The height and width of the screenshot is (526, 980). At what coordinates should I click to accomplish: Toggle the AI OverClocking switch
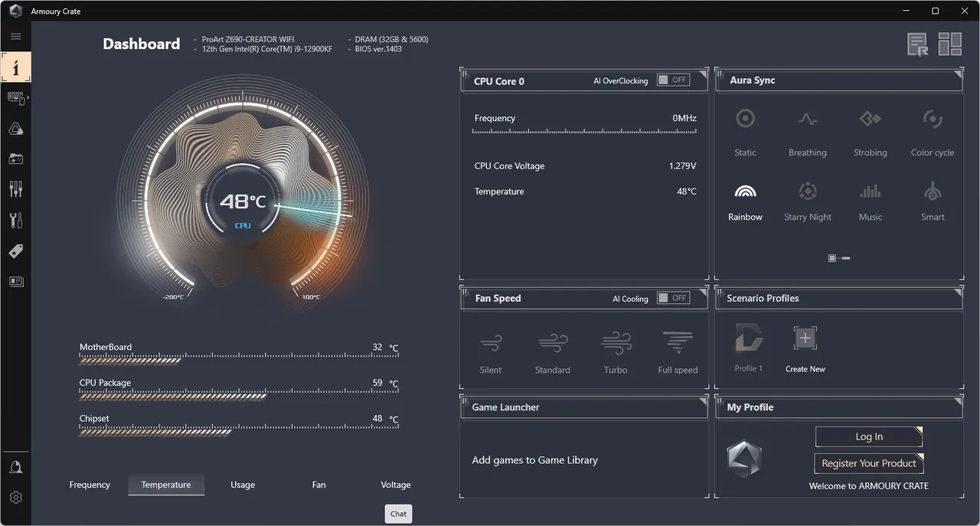tap(673, 80)
